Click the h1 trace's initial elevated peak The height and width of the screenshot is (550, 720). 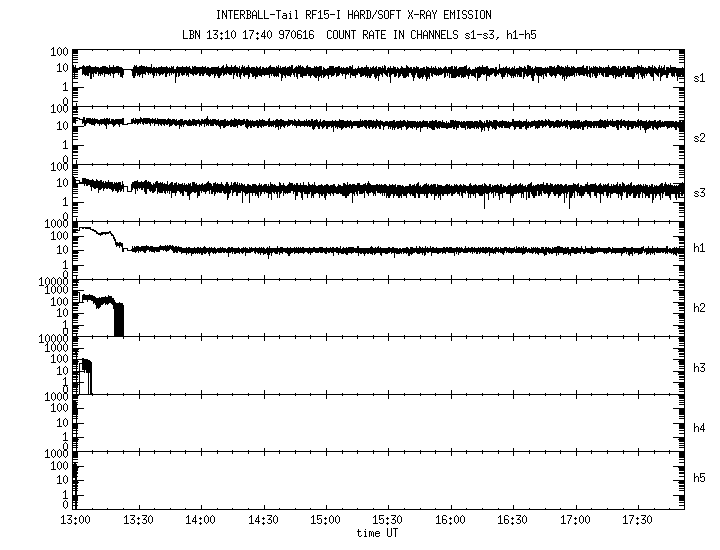click(92, 230)
